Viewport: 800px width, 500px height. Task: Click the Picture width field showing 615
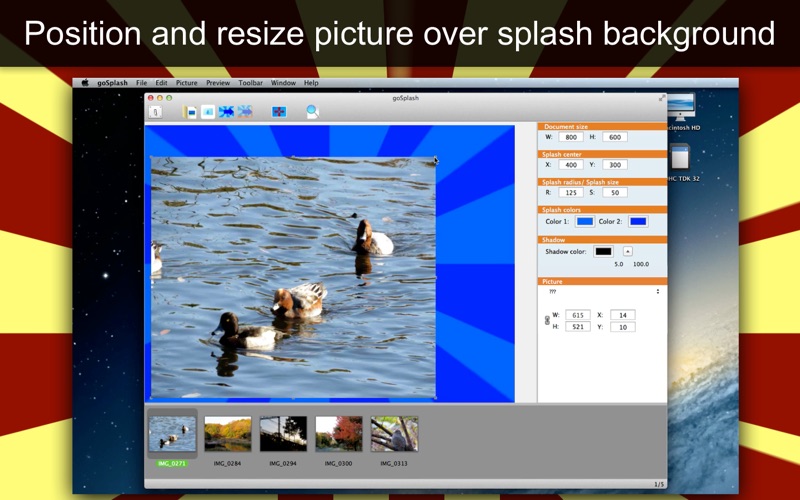pyautogui.click(x=578, y=315)
